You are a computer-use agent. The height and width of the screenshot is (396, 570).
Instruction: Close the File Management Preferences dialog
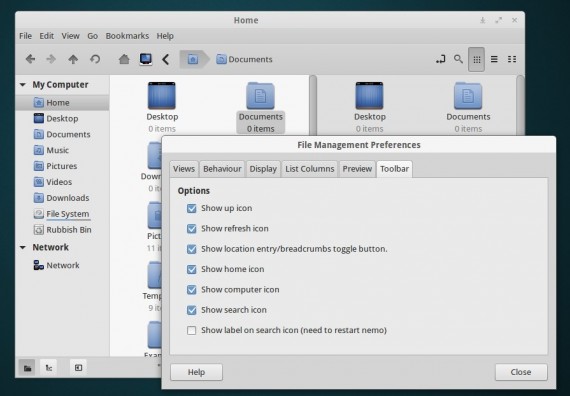[x=521, y=372]
